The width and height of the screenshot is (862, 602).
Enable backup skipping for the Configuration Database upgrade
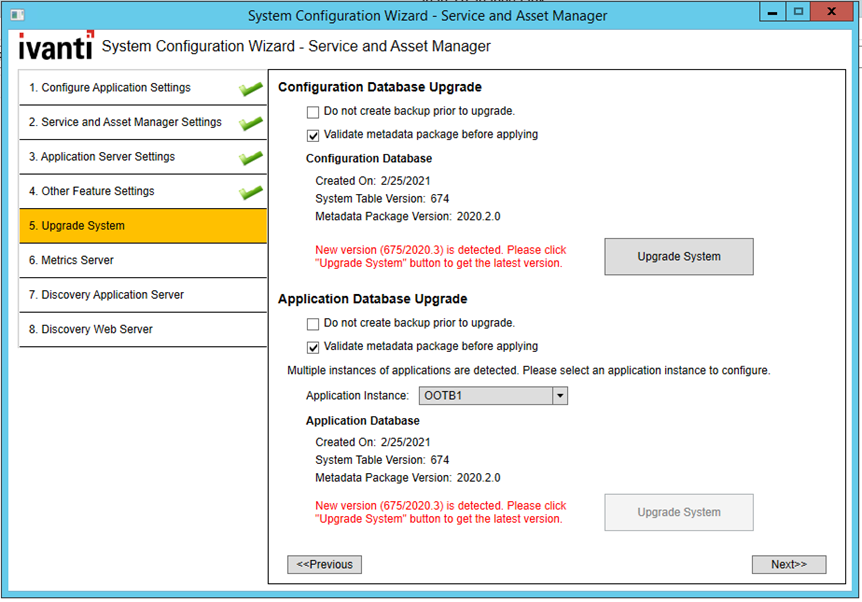click(x=313, y=112)
